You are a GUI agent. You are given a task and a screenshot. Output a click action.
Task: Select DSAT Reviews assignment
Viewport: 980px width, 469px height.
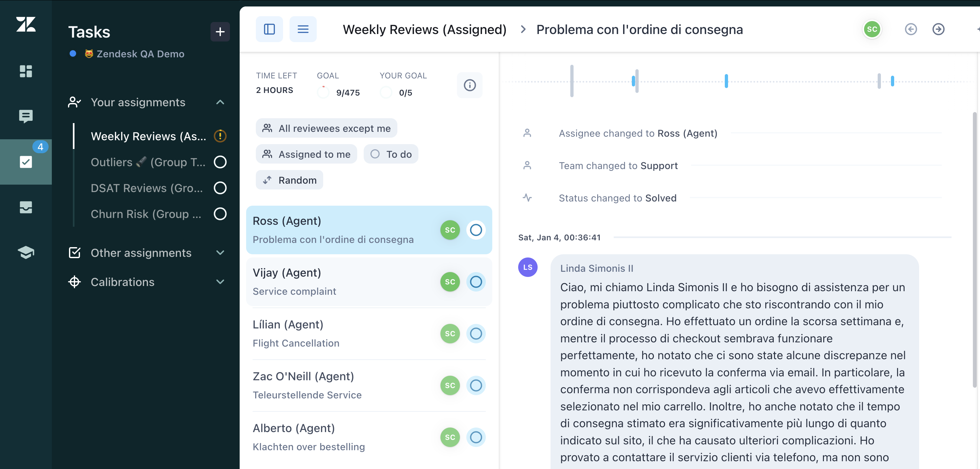(147, 188)
